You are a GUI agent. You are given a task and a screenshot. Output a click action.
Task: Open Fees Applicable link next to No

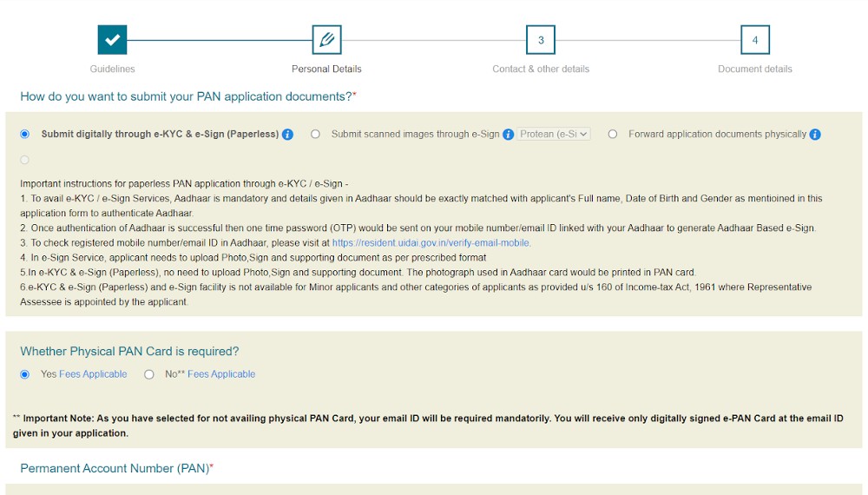tap(221, 374)
